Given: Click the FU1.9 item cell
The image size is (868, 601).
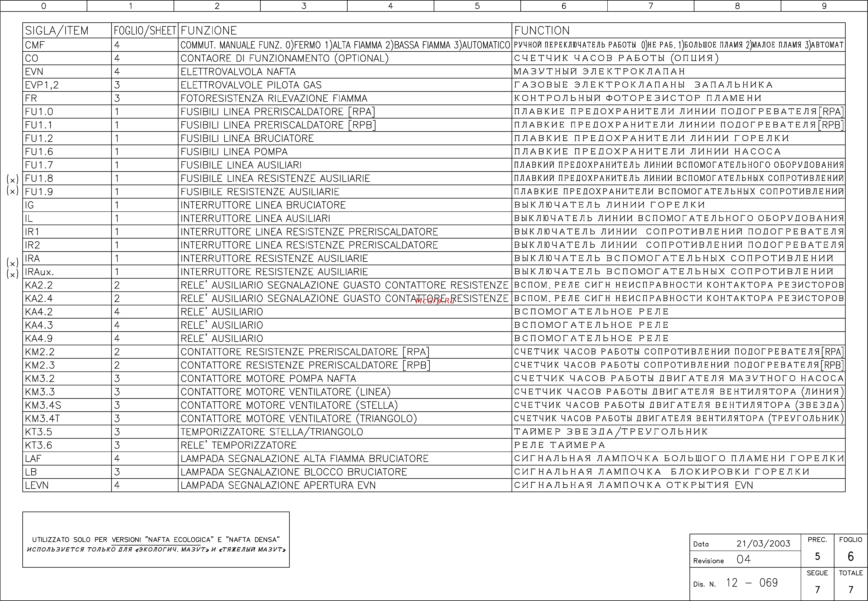Looking at the screenshot, I should coord(67,192).
